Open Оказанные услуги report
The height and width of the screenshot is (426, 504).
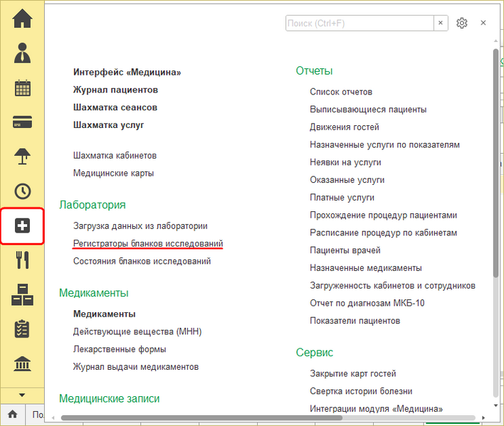pyautogui.click(x=347, y=180)
